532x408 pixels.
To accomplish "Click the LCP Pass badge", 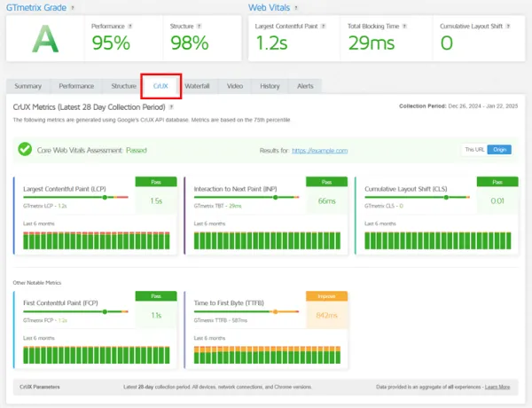I will pyautogui.click(x=156, y=182).
